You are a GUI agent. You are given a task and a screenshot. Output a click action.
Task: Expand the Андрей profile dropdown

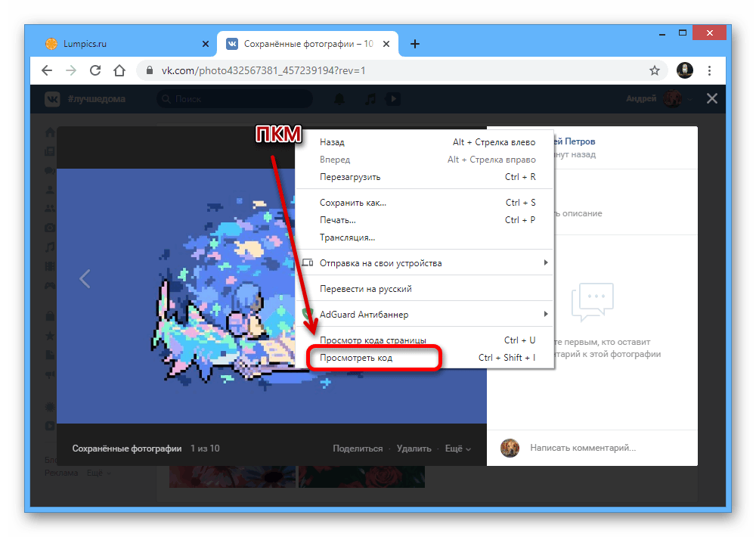[659, 99]
